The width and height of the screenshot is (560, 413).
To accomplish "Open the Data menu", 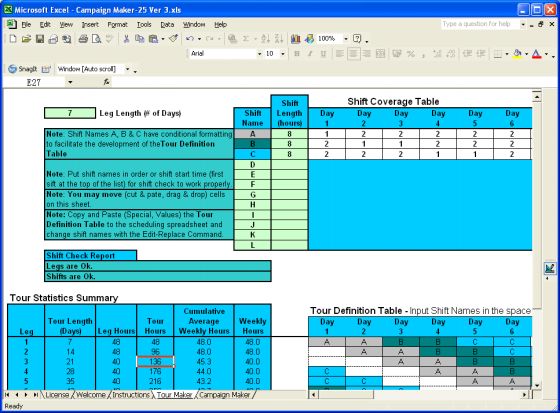I will point(167,25).
